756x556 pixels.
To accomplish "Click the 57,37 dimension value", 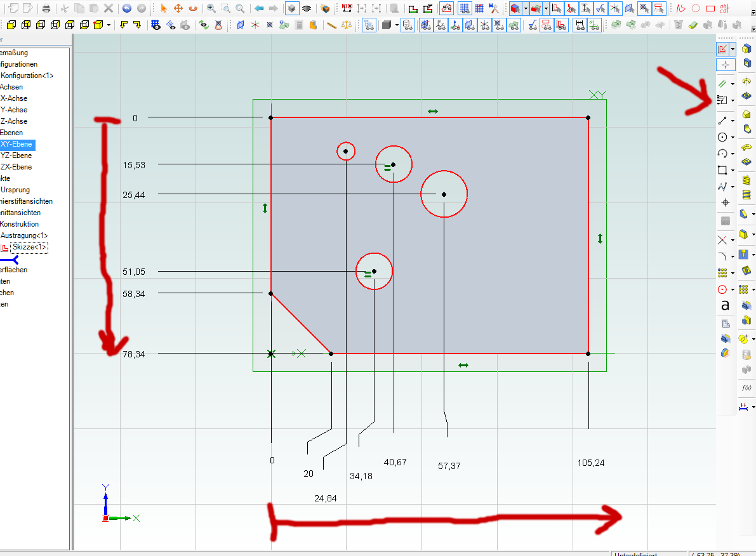I will pyautogui.click(x=449, y=466).
